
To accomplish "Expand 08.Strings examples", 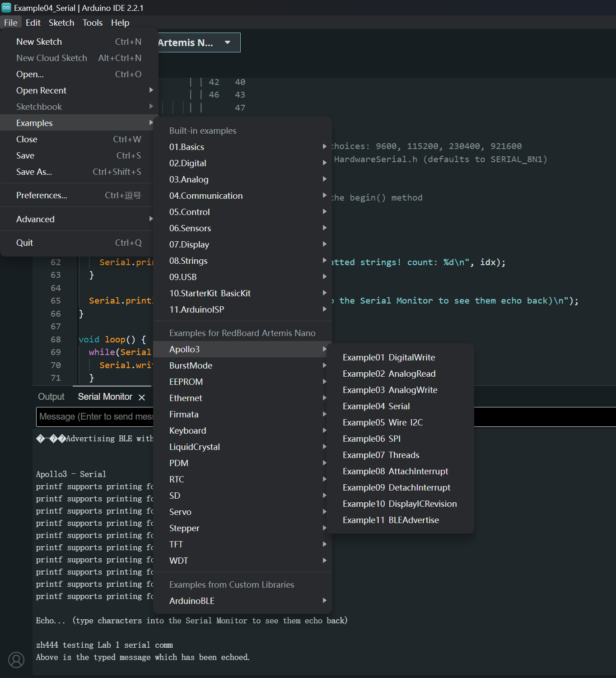I will pyautogui.click(x=243, y=261).
